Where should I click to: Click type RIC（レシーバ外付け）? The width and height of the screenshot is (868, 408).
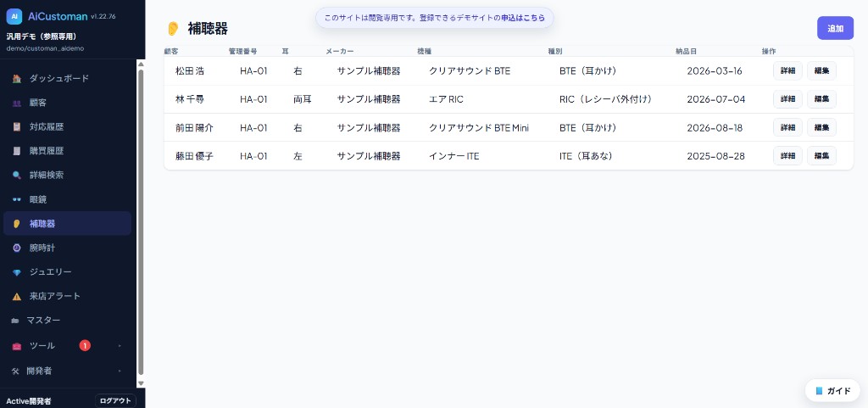click(x=605, y=99)
